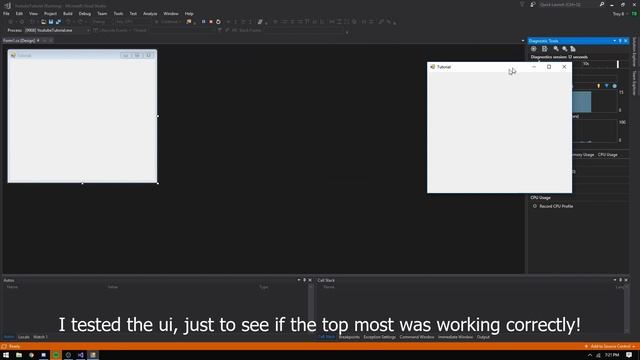Open the notifications filter flag icon
This screenshot has width=640, height=360.
(522, 4)
